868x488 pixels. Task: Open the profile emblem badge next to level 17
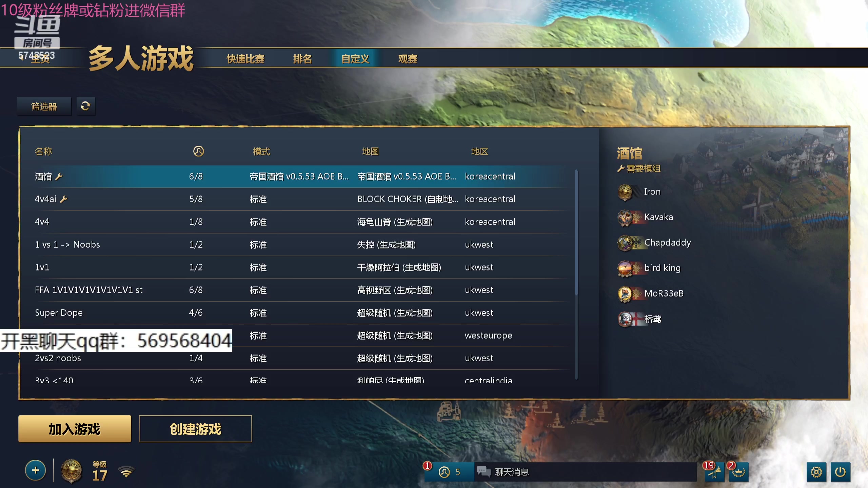pos(72,471)
